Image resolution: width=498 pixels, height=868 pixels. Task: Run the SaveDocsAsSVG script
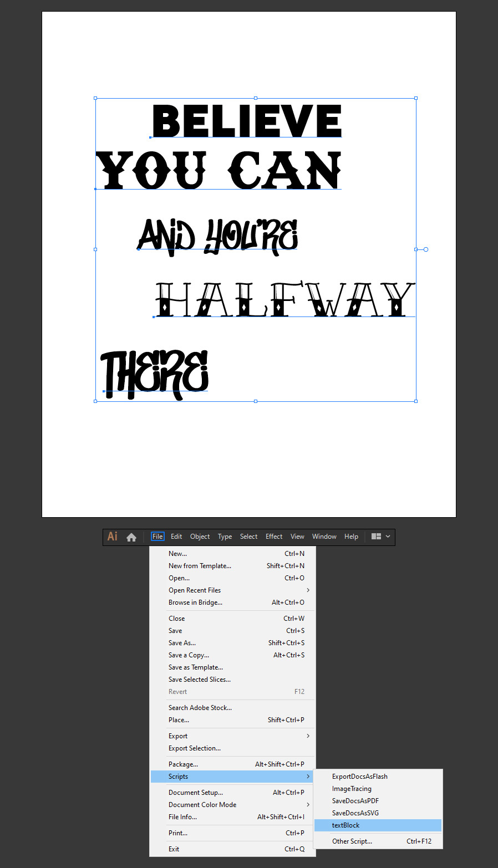pos(378,813)
